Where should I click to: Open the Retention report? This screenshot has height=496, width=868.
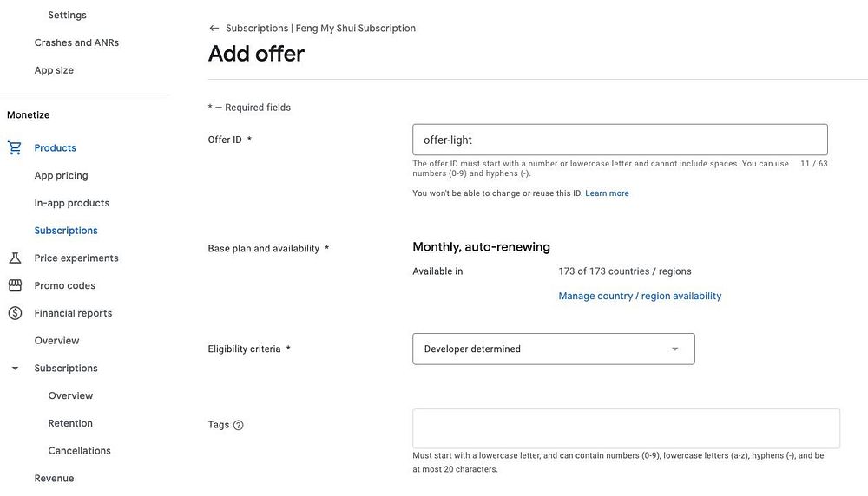tap(70, 424)
